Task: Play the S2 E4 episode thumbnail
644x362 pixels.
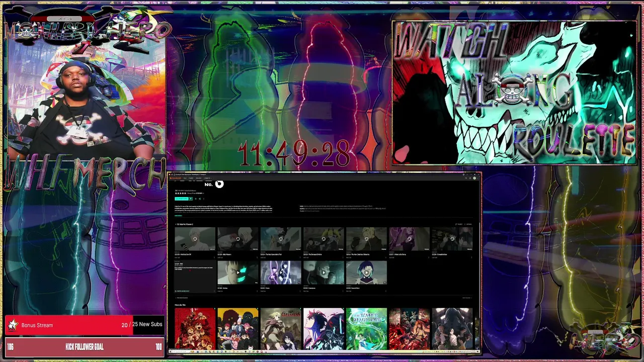Action: (x=324, y=239)
